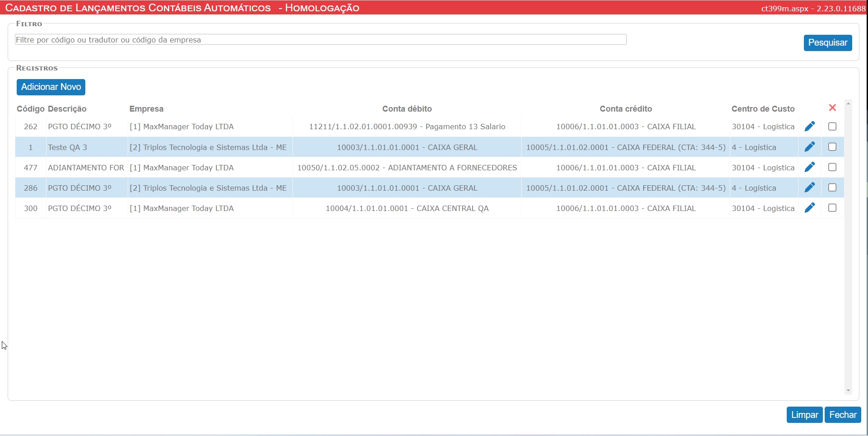Select checkbox of Teste QA 3 row

[832, 147]
